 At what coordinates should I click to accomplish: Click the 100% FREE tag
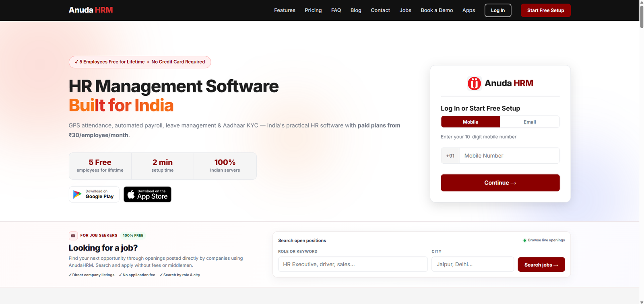(133, 236)
